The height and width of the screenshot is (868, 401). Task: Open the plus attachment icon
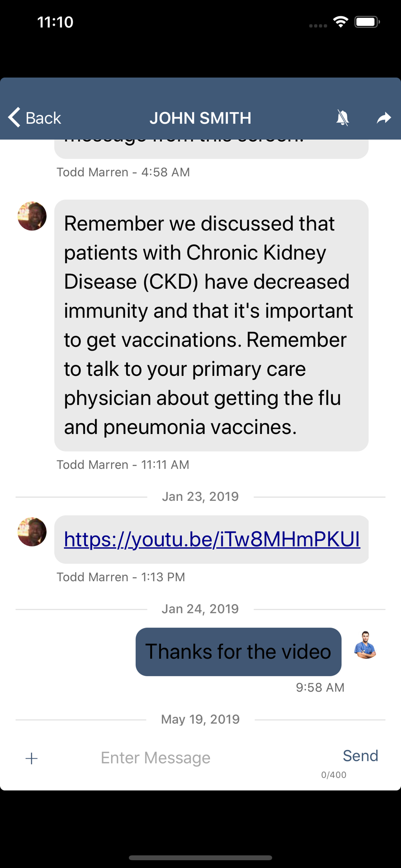[31, 759]
